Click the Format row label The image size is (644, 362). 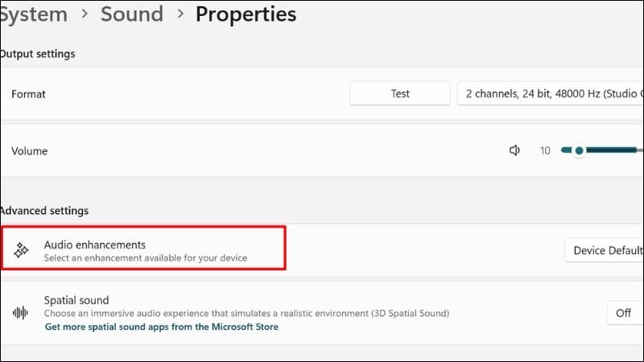coord(28,94)
